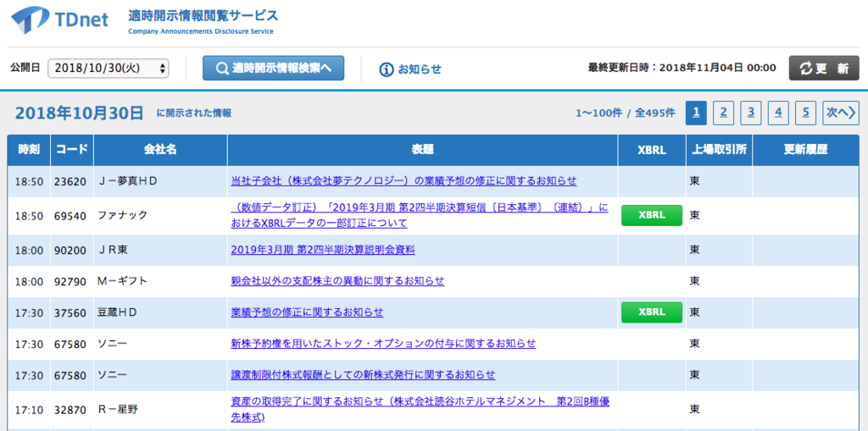
Task: Click the info icon beside お知らせ
Action: coord(386,69)
